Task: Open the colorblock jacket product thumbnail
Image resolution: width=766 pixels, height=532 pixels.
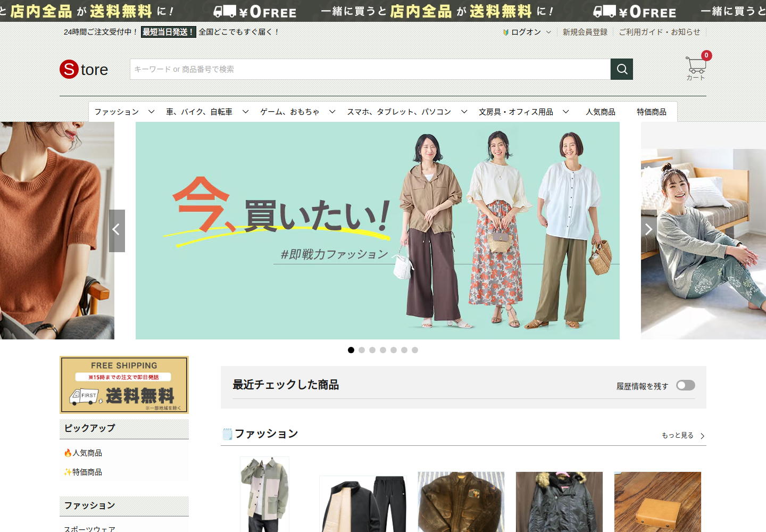Action: (x=264, y=494)
